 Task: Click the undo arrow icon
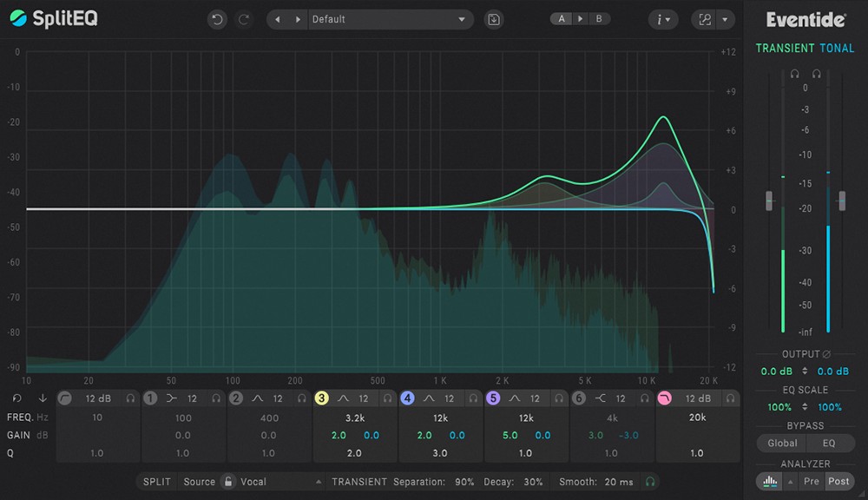tap(217, 19)
